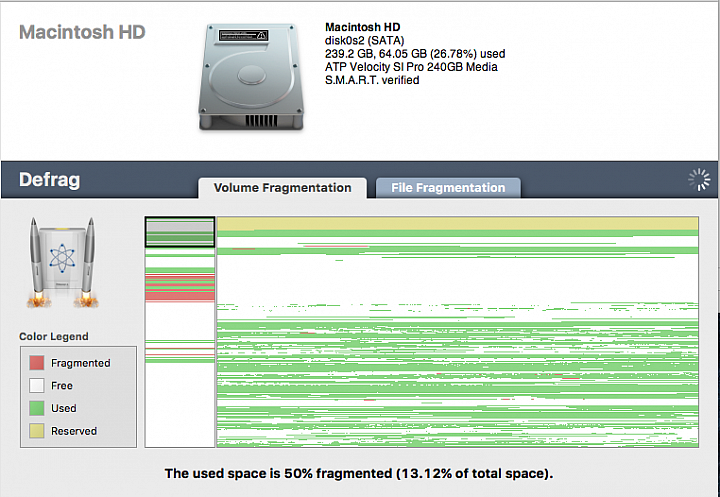Click the white Free legend swatch
The image size is (720, 497).
[x=37, y=385]
